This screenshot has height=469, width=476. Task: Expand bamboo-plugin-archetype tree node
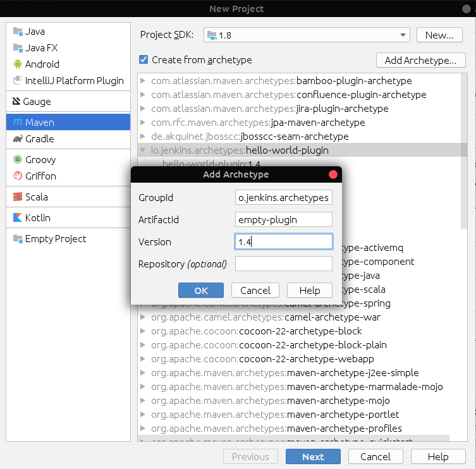[x=142, y=81]
